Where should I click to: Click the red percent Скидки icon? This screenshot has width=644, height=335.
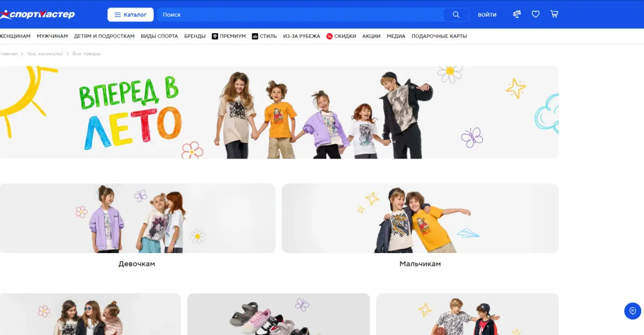(330, 36)
